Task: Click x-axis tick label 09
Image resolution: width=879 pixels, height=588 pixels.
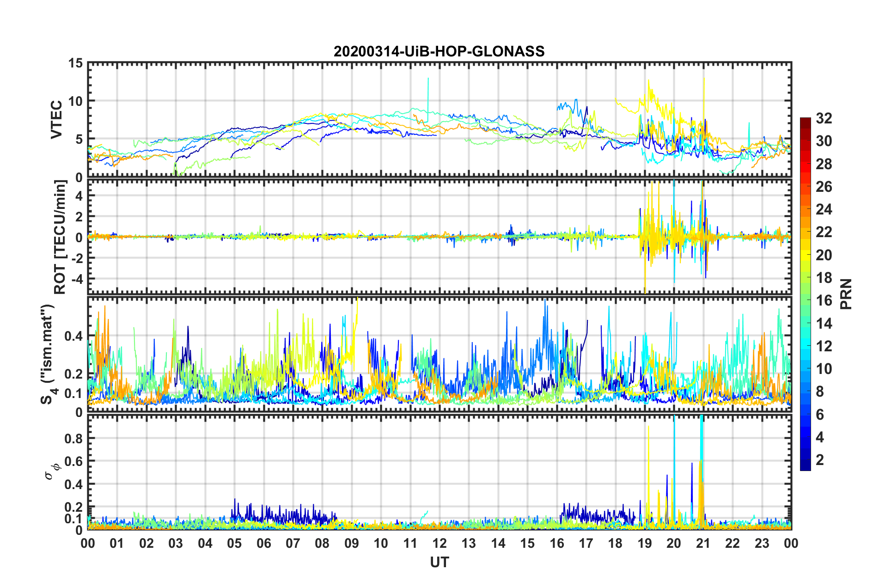Action: tap(352, 543)
